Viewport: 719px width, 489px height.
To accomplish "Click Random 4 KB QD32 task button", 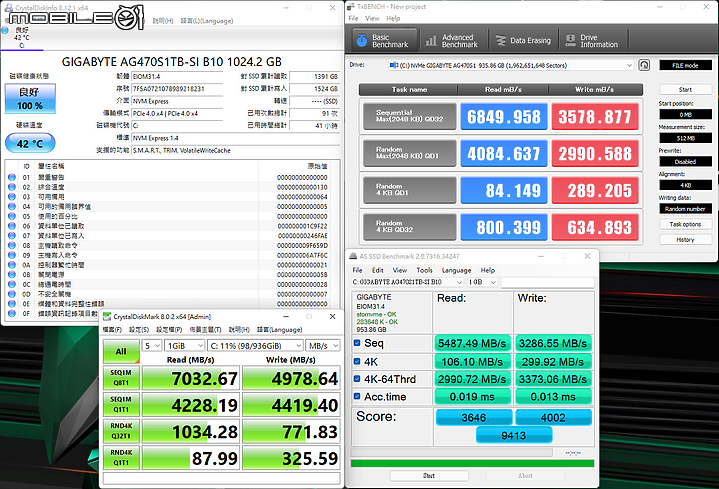I will [x=409, y=227].
